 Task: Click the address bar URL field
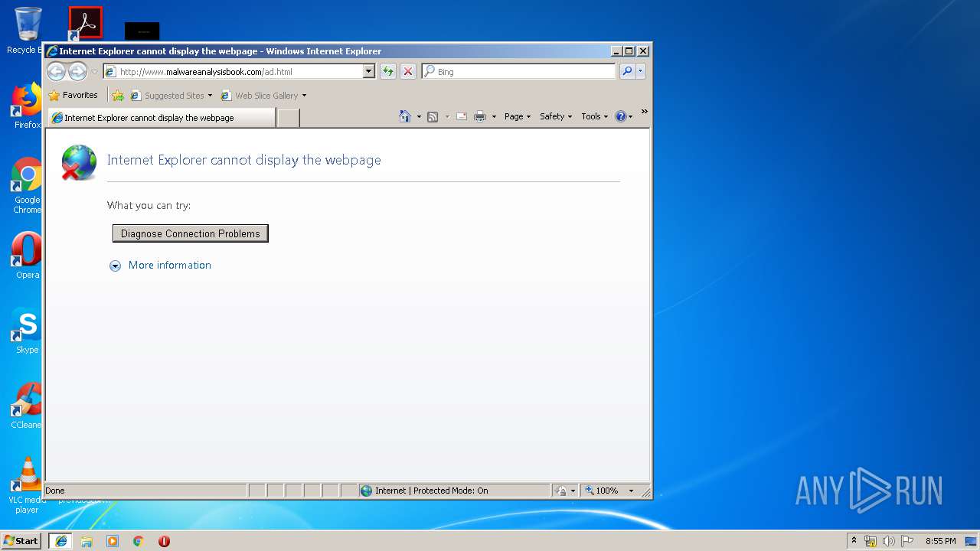(233, 72)
